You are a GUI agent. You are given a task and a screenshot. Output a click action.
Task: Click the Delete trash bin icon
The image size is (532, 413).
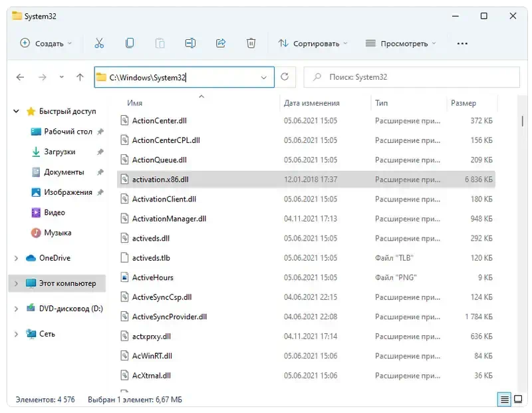click(251, 43)
